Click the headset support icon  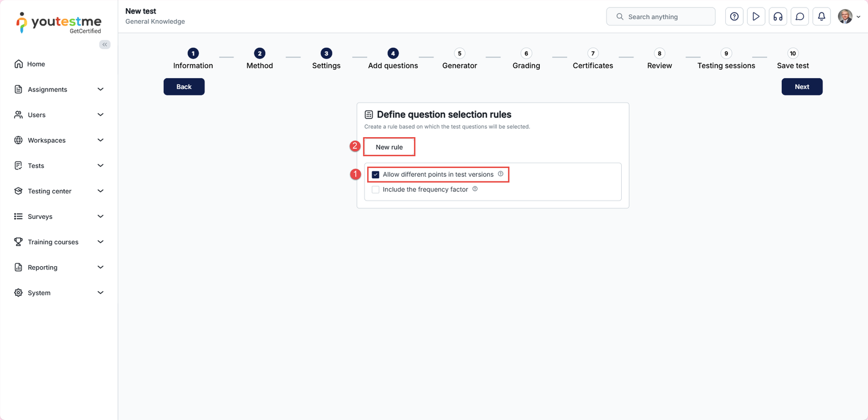tap(778, 17)
